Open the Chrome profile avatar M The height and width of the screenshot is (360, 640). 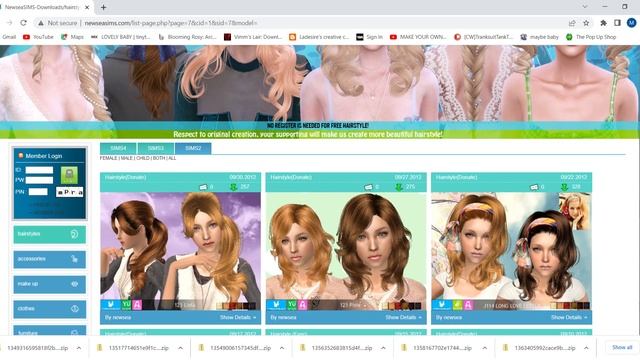[631, 23]
